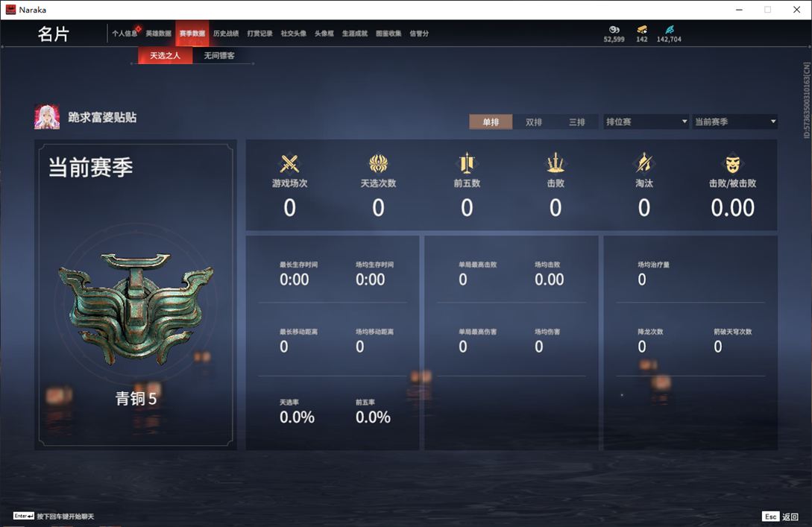Click the 青铜 5 bronze rank badge

(x=136, y=309)
